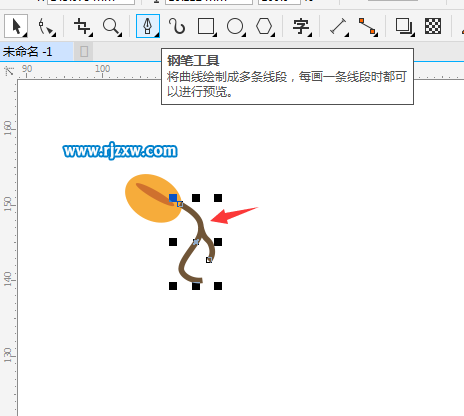Select the Artistic media curve tool
464x416 pixels.
click(177, 26)
